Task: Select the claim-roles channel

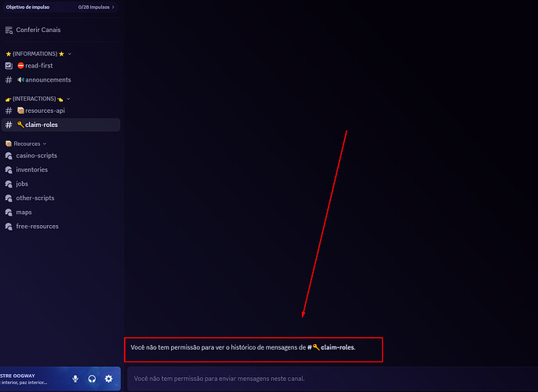Action: (x=60, y=125)
